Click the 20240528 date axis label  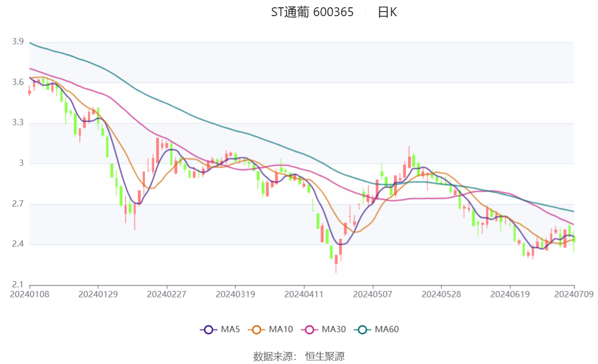pos(441,294)
